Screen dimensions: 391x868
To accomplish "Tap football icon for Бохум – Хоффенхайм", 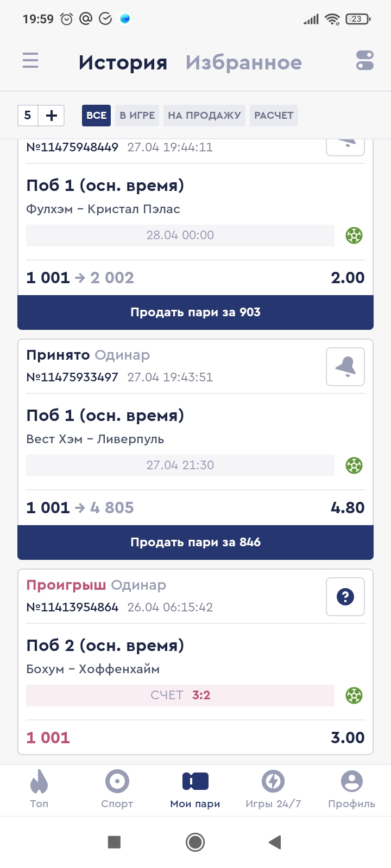I will coord(354,695).
